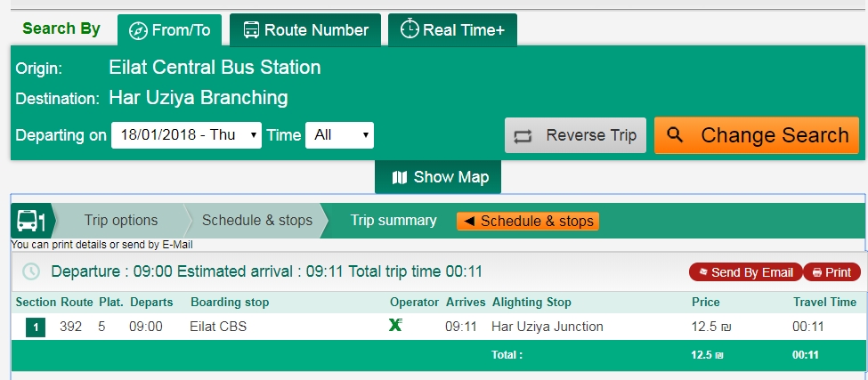This screenshot has height=380, width=868.
Task: Click the bus icon on Route Number tab
Action: (x=251, y=30)
